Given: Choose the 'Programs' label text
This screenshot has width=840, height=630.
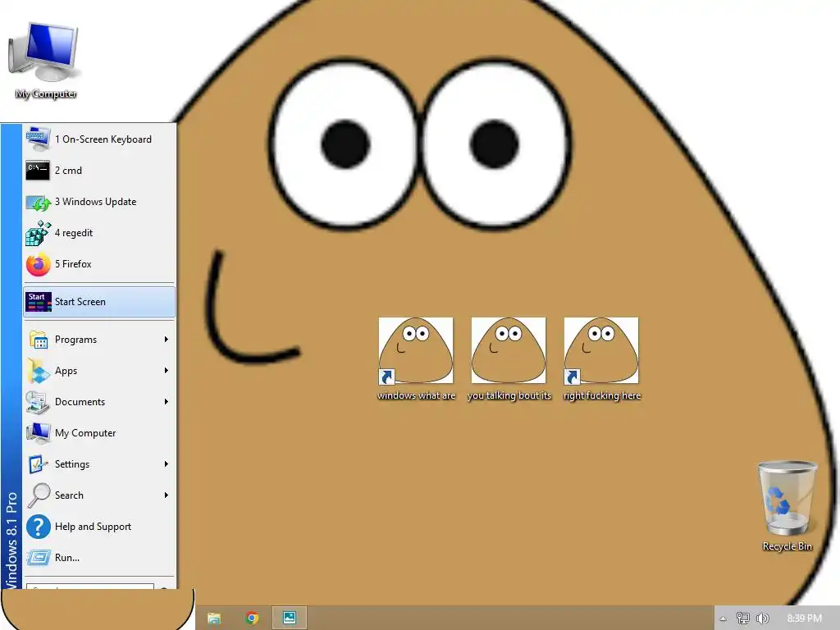Looking at the screenshot, I should (76, 340).
